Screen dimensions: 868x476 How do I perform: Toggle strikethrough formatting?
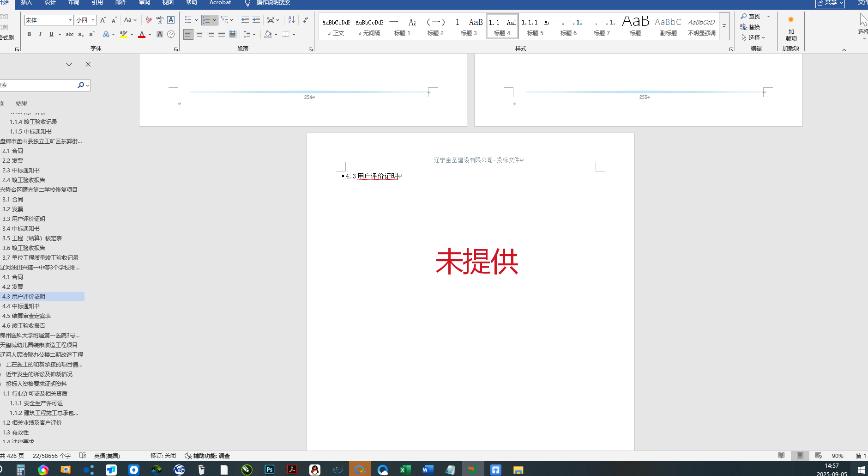coord(70,34)
